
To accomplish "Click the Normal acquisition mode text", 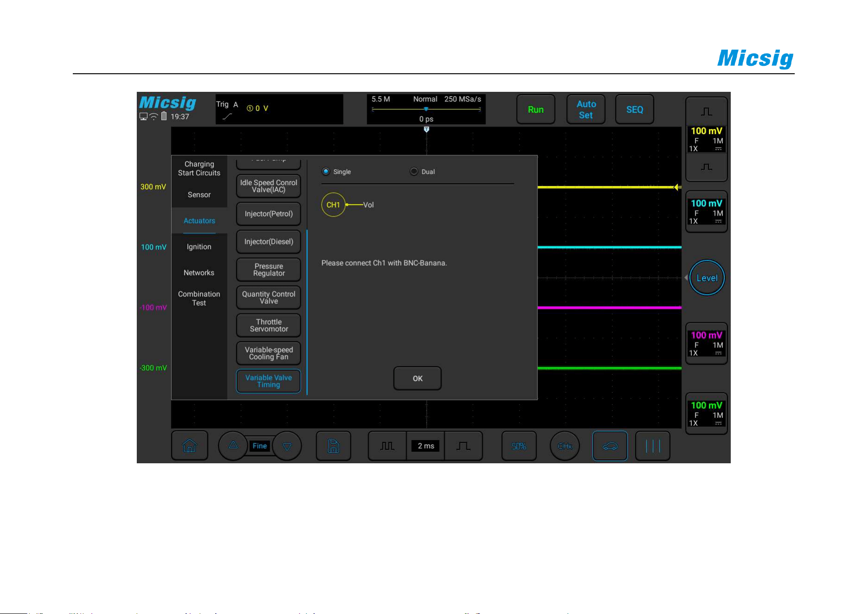I will pos(425,99).
